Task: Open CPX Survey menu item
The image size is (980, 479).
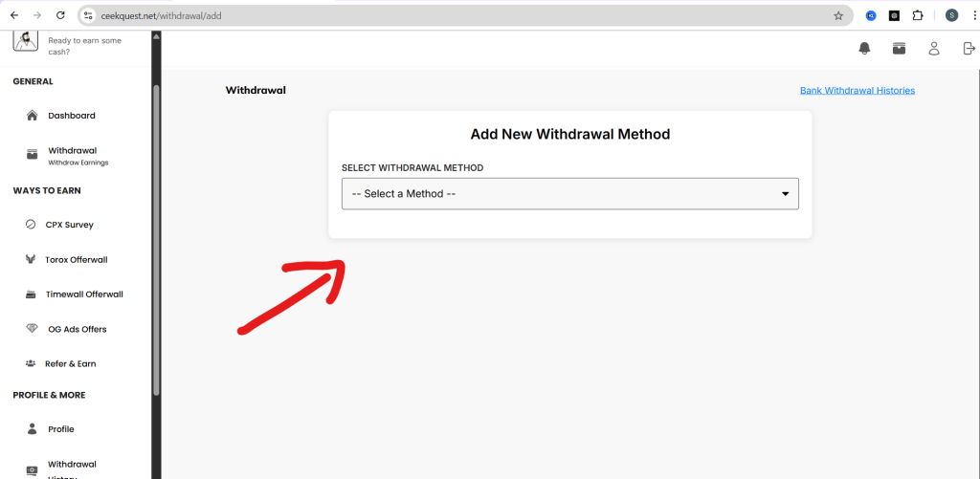Action: click(x=69, y=225)
